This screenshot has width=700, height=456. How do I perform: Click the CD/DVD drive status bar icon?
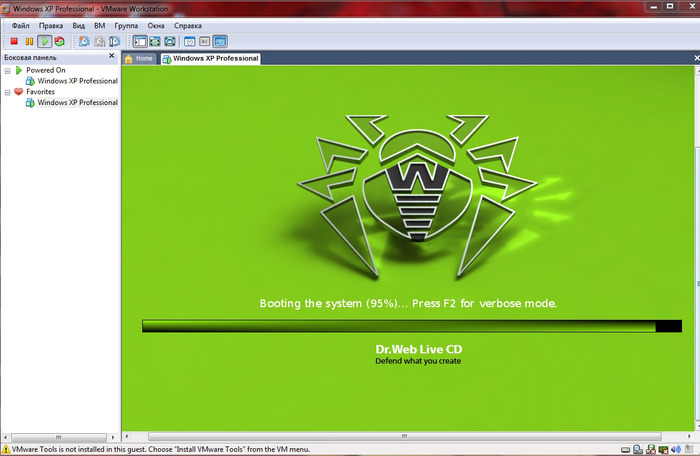(638, 450)
